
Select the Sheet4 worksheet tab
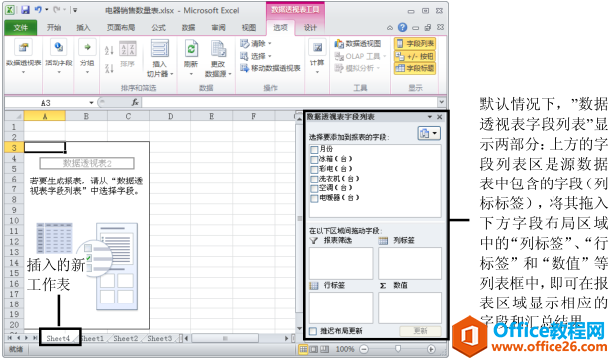58,338
